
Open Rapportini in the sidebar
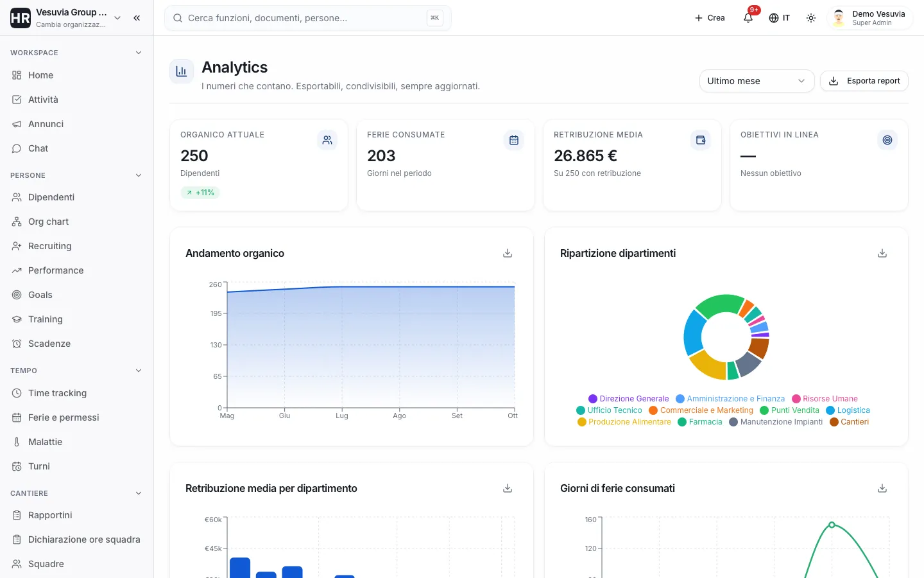[77, 515]
